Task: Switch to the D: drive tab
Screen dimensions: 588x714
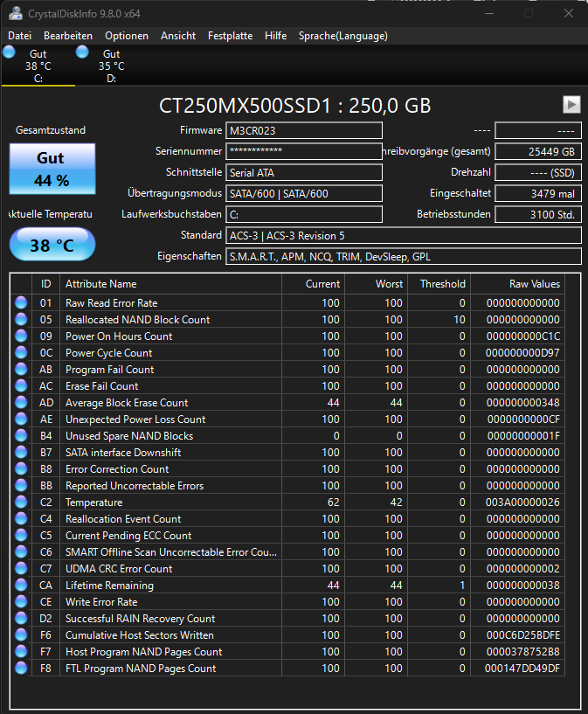Action: 112,66
